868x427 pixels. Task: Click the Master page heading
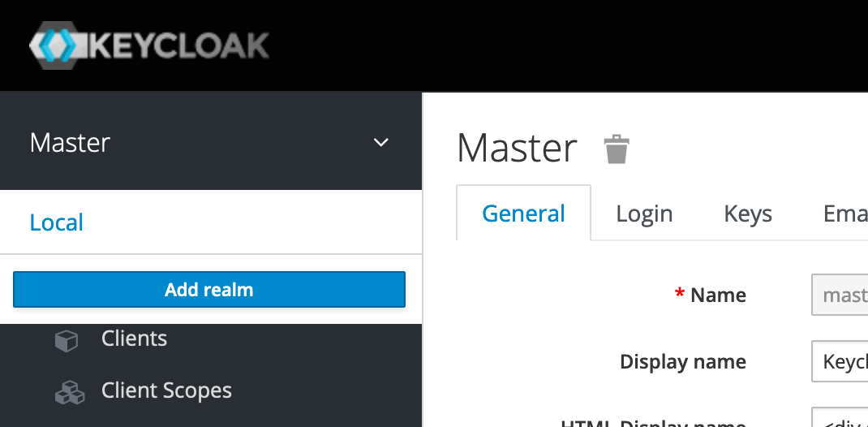tap(517, 148)
